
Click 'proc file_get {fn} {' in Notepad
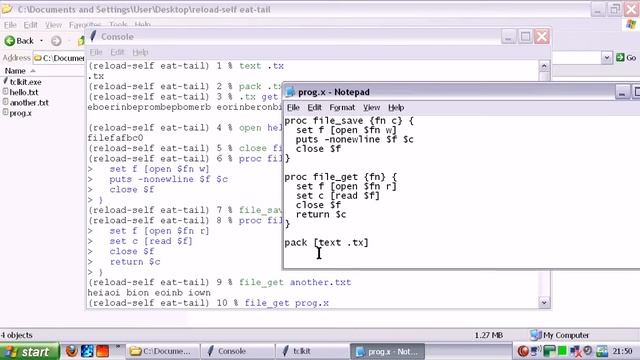tap(340, 177)
